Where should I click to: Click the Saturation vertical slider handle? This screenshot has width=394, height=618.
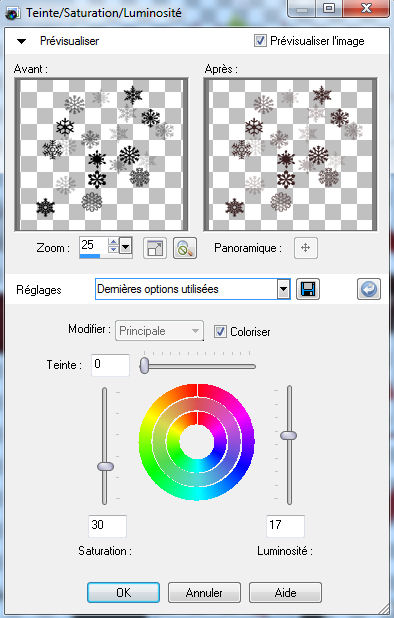coord(105,467)
